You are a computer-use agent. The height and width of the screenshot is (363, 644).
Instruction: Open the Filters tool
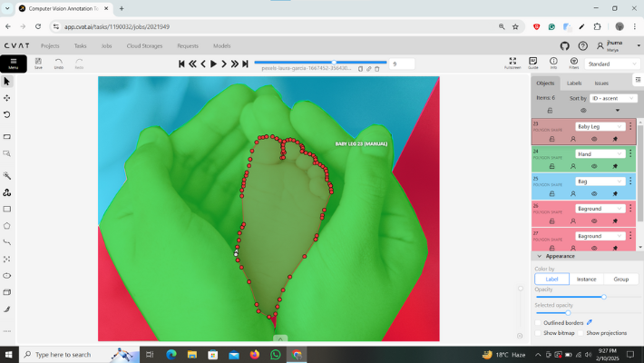pos(574,63)
